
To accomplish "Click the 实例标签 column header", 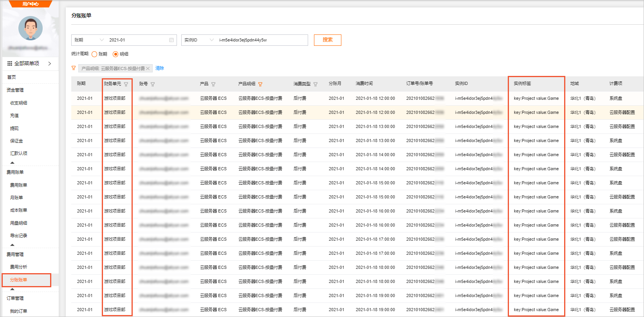I will (522, 83).
